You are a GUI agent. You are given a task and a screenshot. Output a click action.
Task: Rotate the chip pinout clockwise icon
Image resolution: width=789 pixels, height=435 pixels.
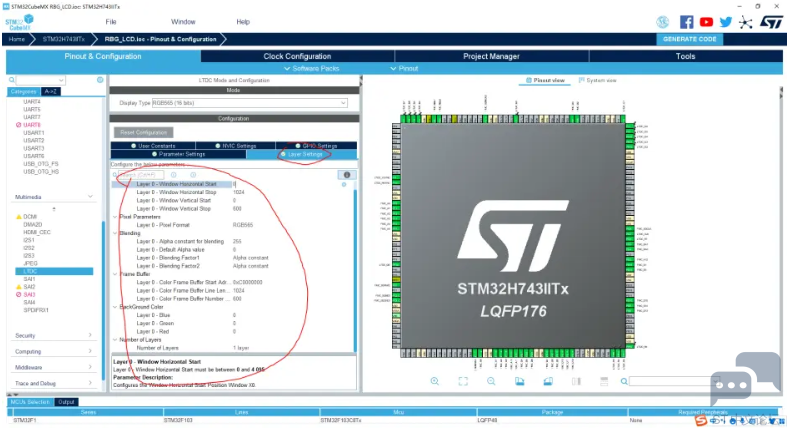point(519,382)
